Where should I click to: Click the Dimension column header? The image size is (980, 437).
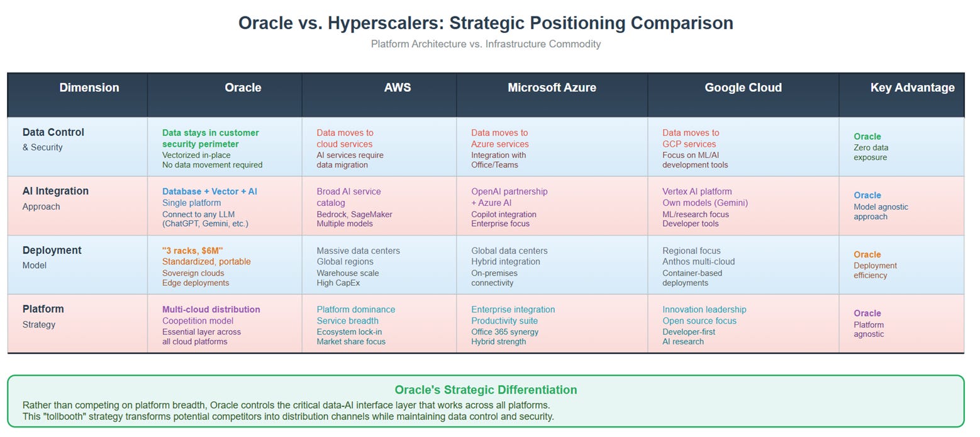tap(89, 88)
